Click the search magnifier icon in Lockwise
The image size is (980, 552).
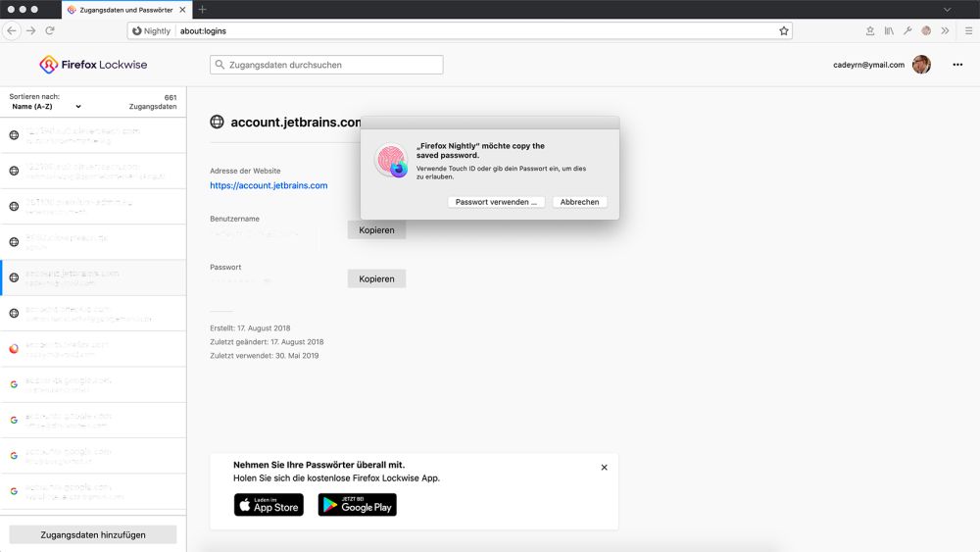pyautogui.click(x=220, y=65)
